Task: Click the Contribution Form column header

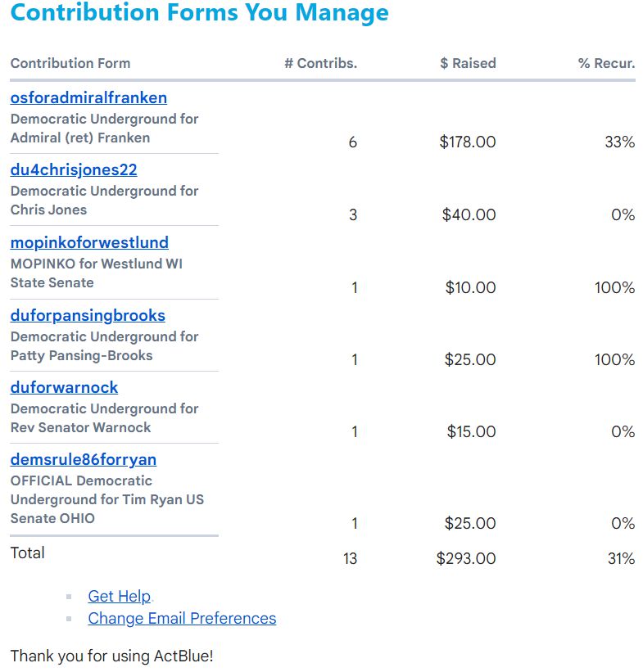Action: click(70, 64)
